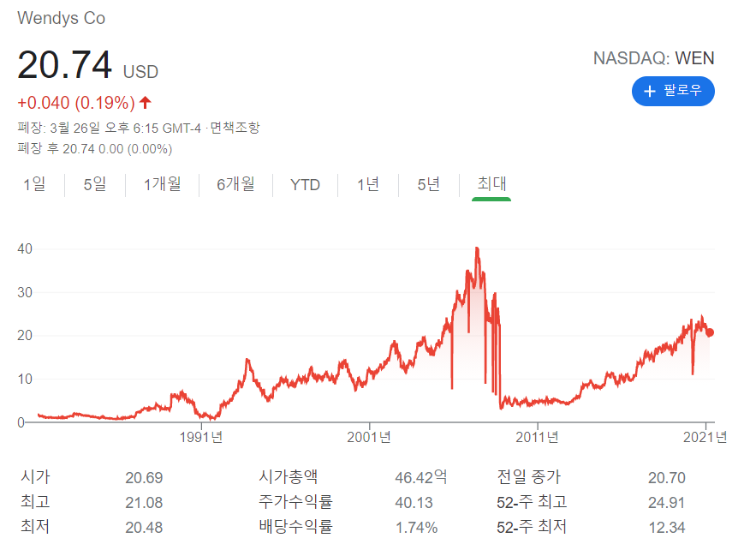Click the red up-arrow price change icon
Viewport: 756px width, 556px height.
tap(146, 102)
